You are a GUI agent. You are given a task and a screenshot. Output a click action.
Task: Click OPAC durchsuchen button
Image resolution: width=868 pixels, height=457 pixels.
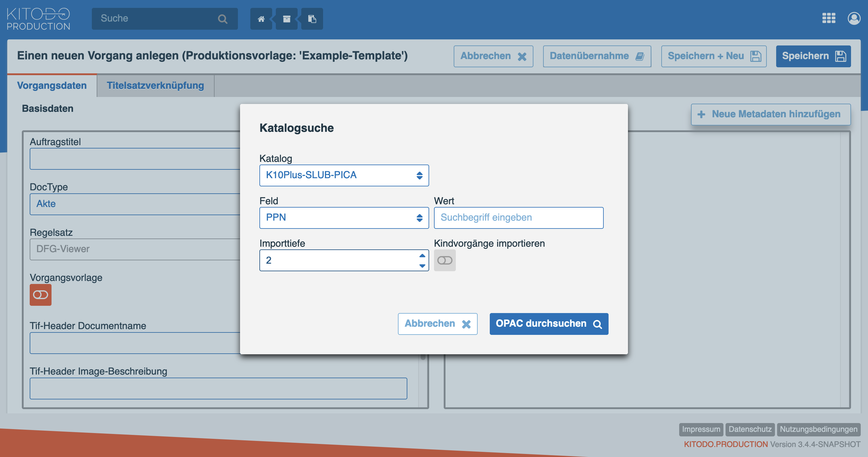click(549, 324)
